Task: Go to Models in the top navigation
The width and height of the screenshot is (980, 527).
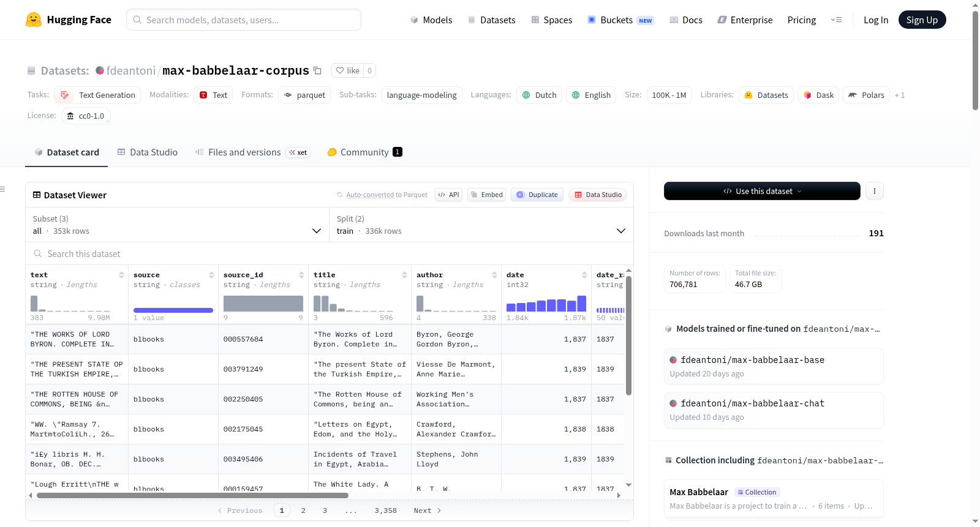Action: pos(431,20)
